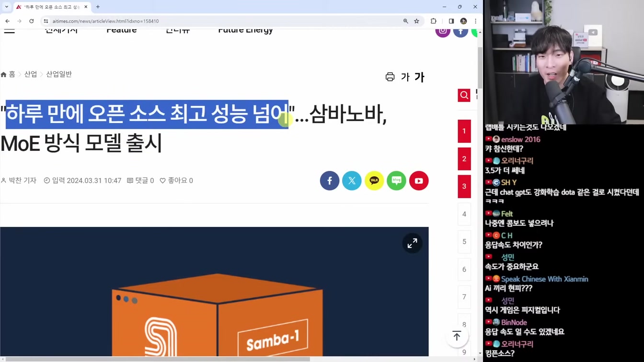Select ranking item number 5
This screenshot has width=644, height=362.
[x=464, y=242]
